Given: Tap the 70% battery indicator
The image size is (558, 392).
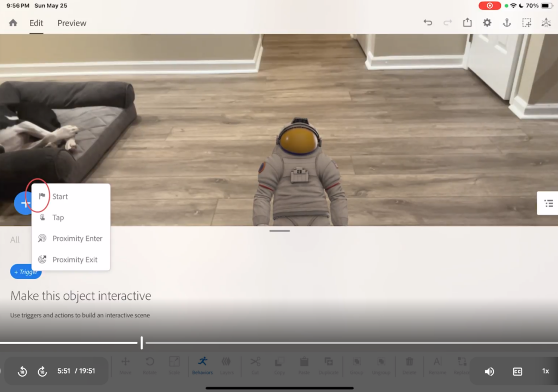Looking at the screenshot, I should pyautogui.click(x=539, y=5).
